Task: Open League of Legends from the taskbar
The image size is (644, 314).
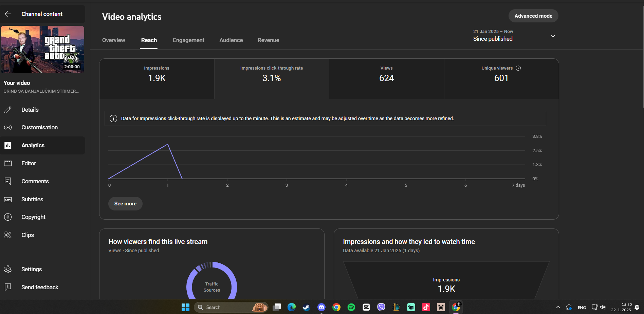Action: (396, 307)
